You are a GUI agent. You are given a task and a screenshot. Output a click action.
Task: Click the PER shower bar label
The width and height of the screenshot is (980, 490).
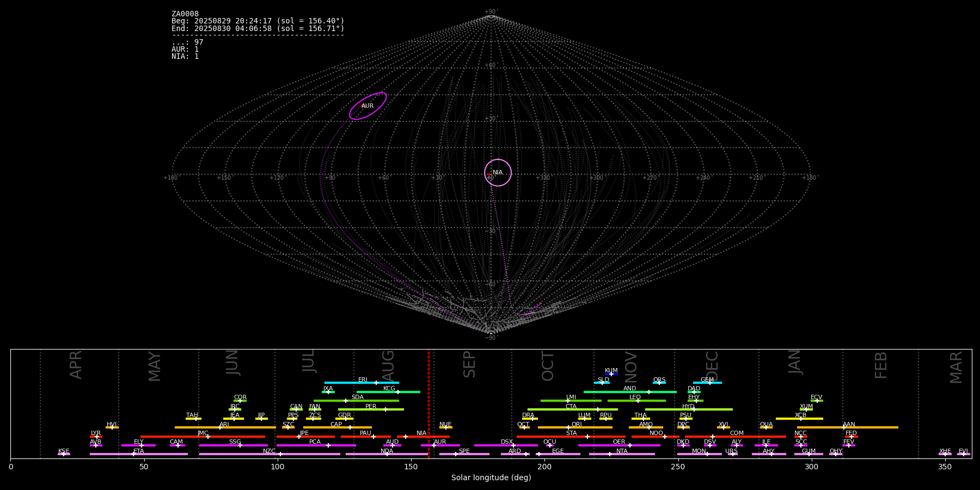371,407
